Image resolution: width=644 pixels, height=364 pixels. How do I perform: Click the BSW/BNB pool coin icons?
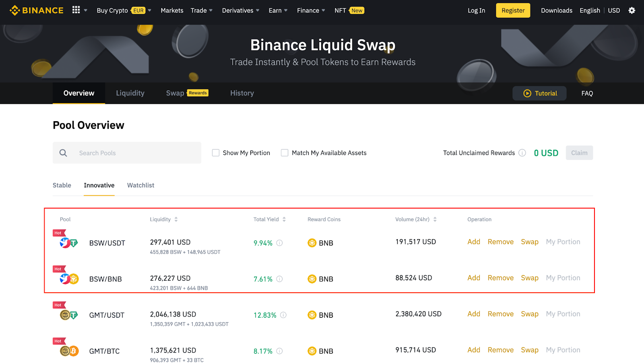69,279
